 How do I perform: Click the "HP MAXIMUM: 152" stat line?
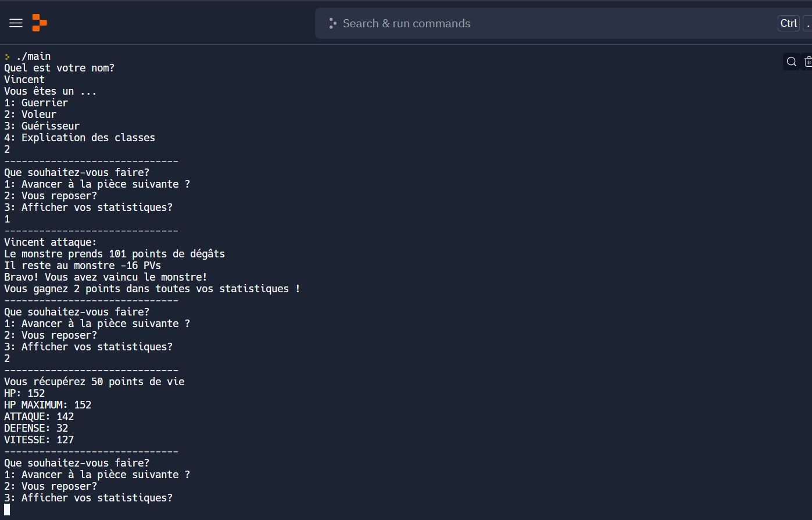[x=48, y=405]
